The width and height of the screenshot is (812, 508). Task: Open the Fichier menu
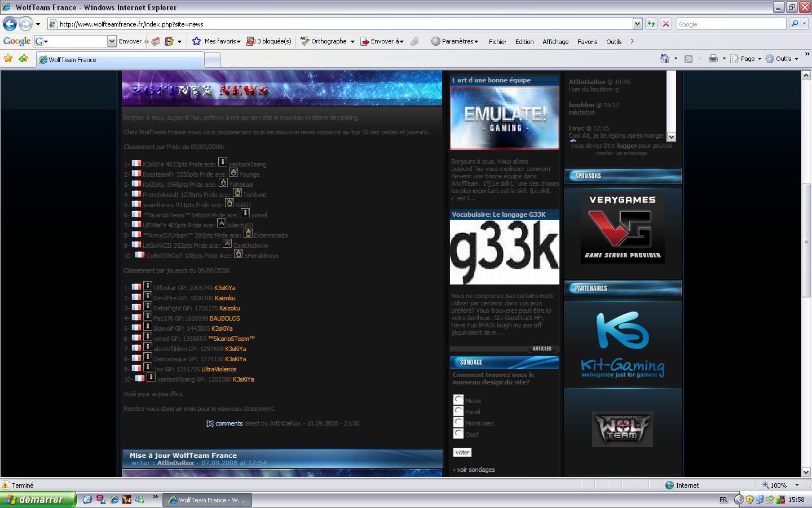[497, 42]
